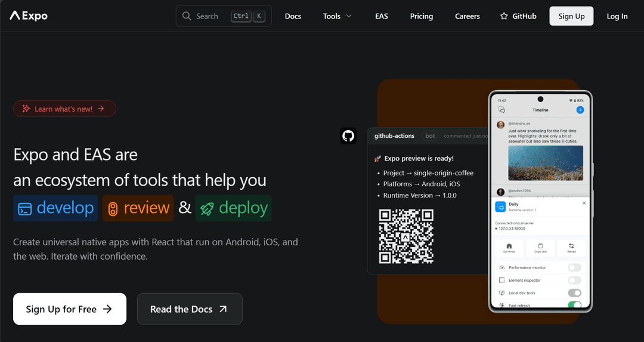Click the star icon next to GitHub
Image resolution: width=644 pixels, height=342 pixels.
pyautogui.click(x=504, y=16)
